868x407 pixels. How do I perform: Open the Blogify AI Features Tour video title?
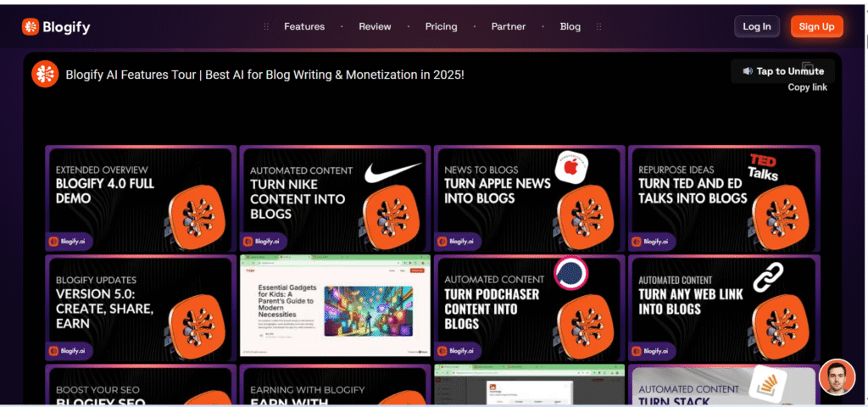[x=264, y=75]
